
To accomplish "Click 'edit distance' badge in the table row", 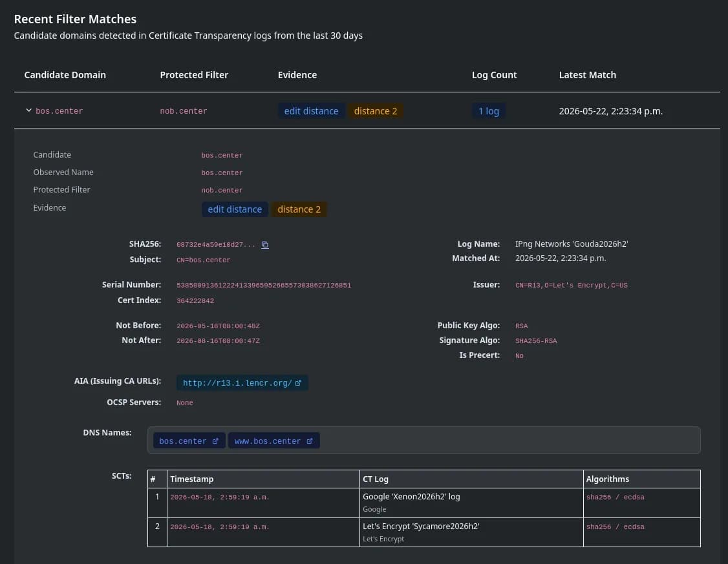I will pyautogui.click(x=311, y=111).
